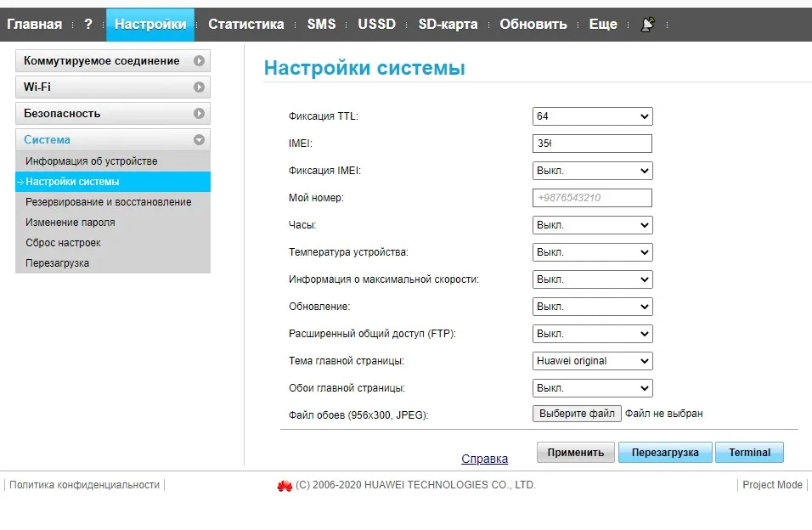Open Обои главной страницы dropdown
This screenshot has height=530, width=812.
click(x=592, y=388)
